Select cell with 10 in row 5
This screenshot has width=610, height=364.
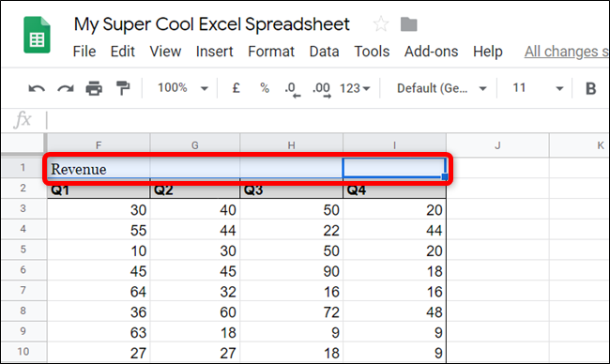click(x=99, y=250)
